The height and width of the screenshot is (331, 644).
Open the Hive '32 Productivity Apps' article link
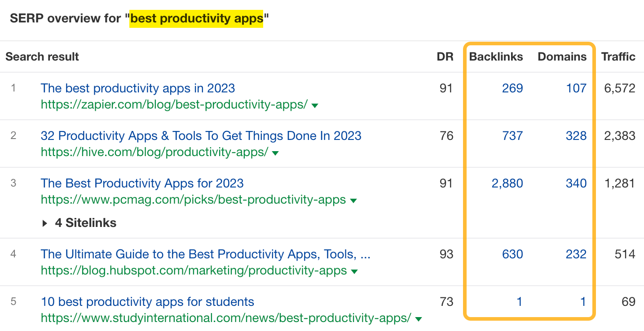(x=201, y=135)
